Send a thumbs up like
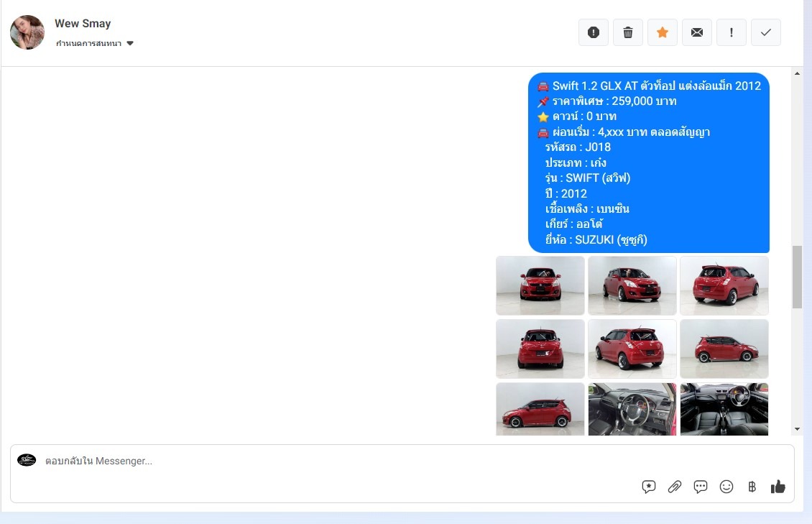The image size is (812, 524). 778,487
